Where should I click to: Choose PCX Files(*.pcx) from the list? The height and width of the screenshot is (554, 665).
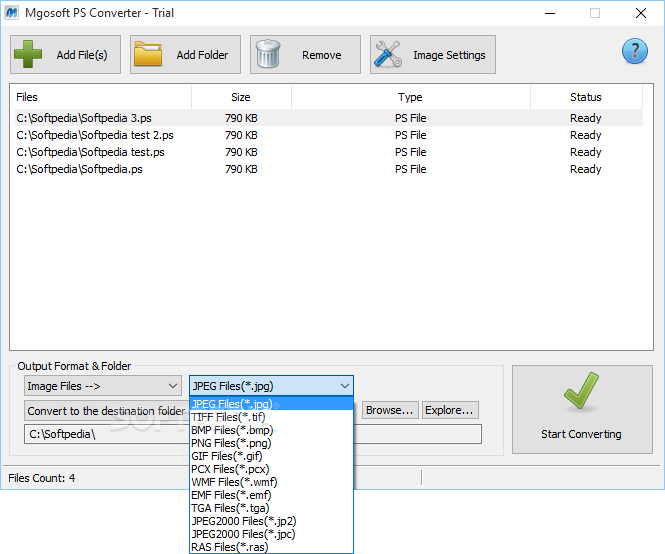click(x=271, y=469)
